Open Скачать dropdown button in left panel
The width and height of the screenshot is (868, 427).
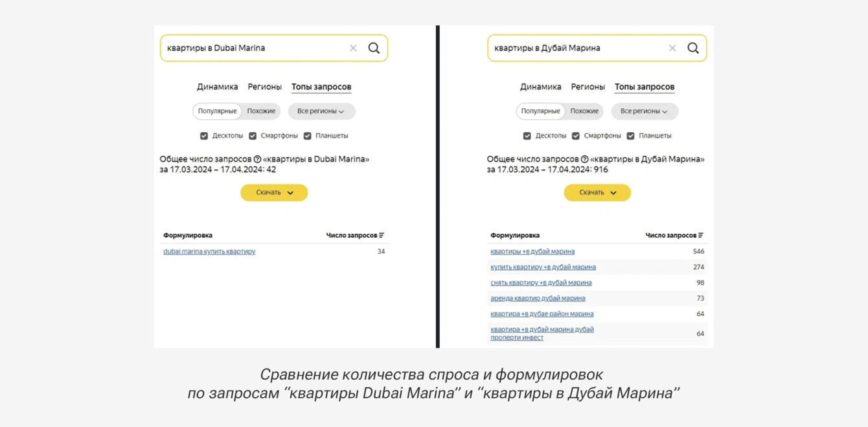274,192
